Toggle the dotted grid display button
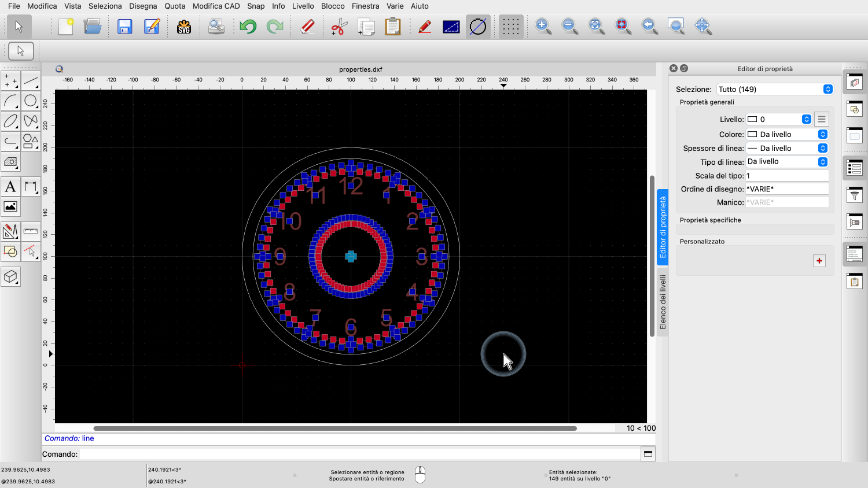This screenshot has height=488, width=868. pyautogui.click(x=510, y=27)
